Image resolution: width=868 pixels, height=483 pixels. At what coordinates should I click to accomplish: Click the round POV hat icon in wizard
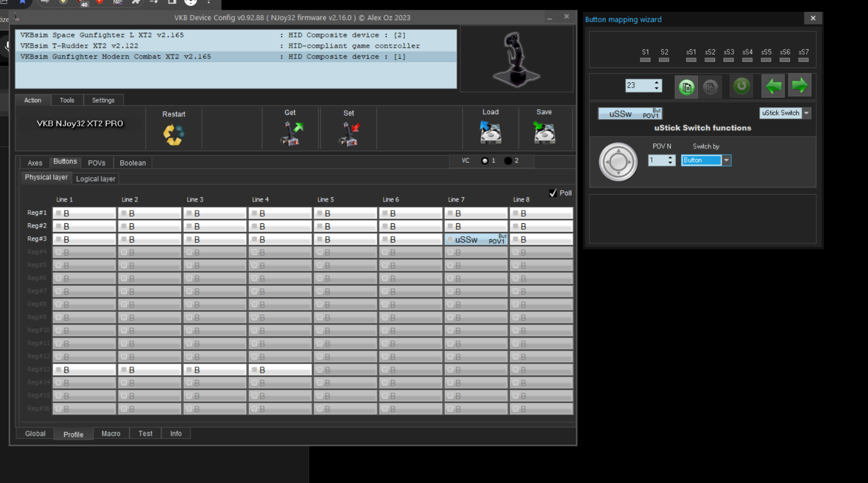[618, 162]
